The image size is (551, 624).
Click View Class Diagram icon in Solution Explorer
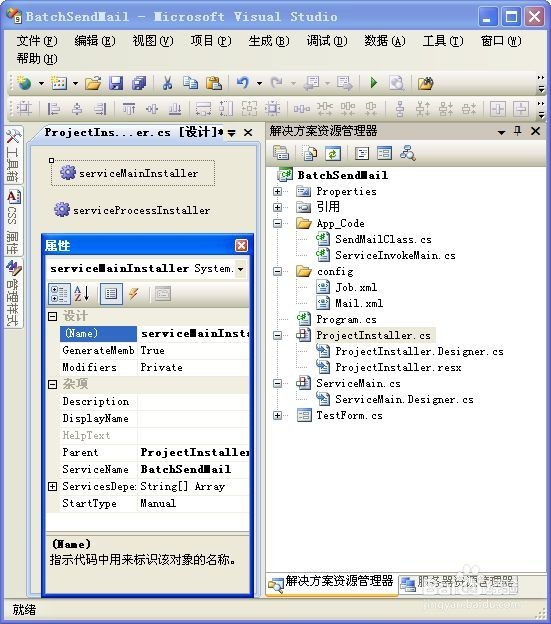pyautogui.click(x=408, y=153)
